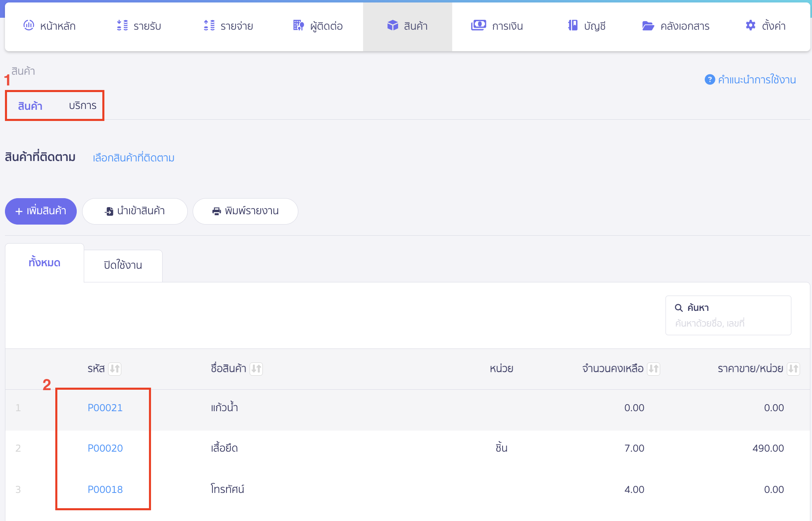The height and width of the screenshot is (521, 812).
Task: Toggle sorting on the ชื่อสินค้า column
Action: 257,369
